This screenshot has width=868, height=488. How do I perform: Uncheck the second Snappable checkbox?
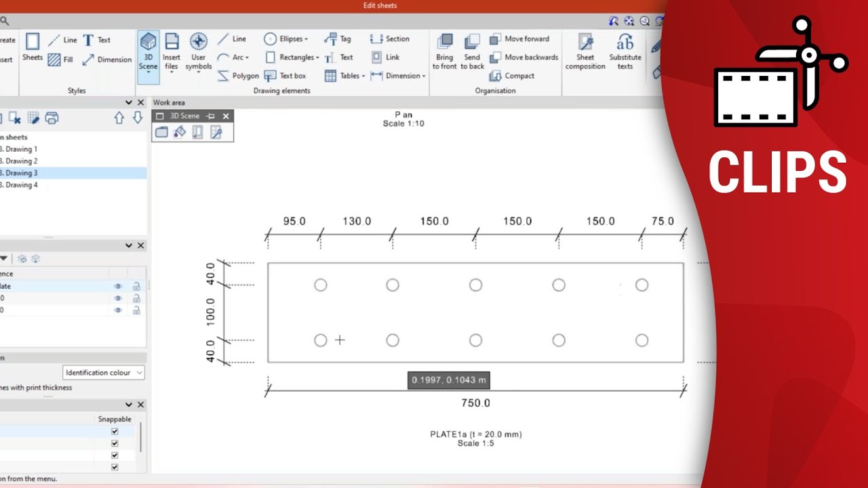click(115, 443)
